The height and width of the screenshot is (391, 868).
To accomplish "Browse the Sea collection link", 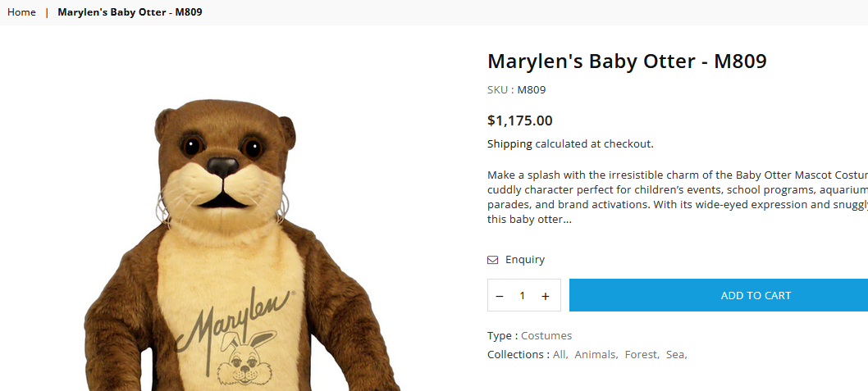I will 675,355.
